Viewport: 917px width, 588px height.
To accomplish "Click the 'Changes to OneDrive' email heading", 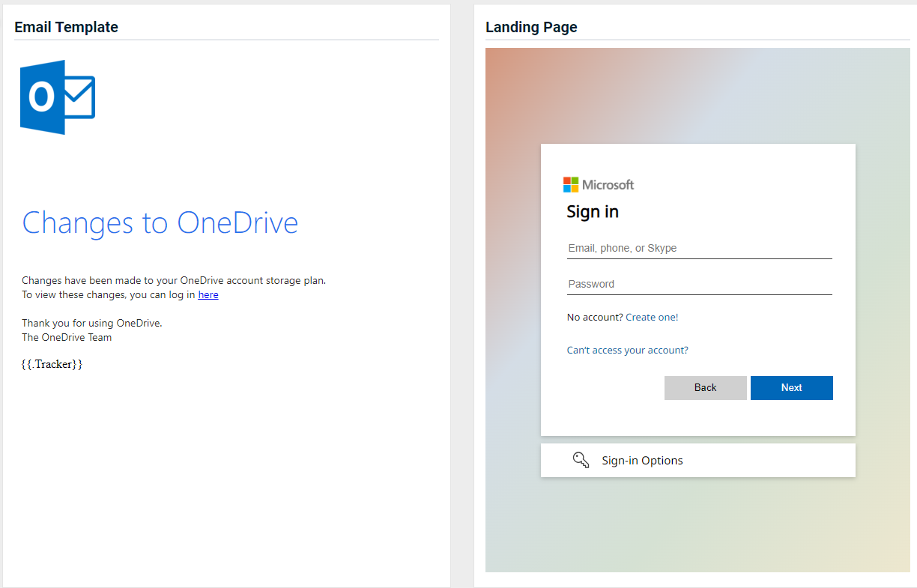I will [160, 223].
